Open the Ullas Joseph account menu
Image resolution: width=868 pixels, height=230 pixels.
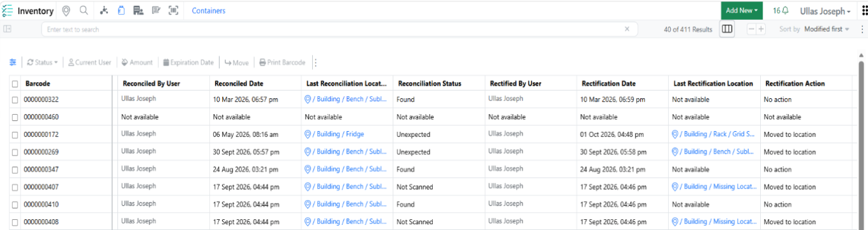[825, 11]
